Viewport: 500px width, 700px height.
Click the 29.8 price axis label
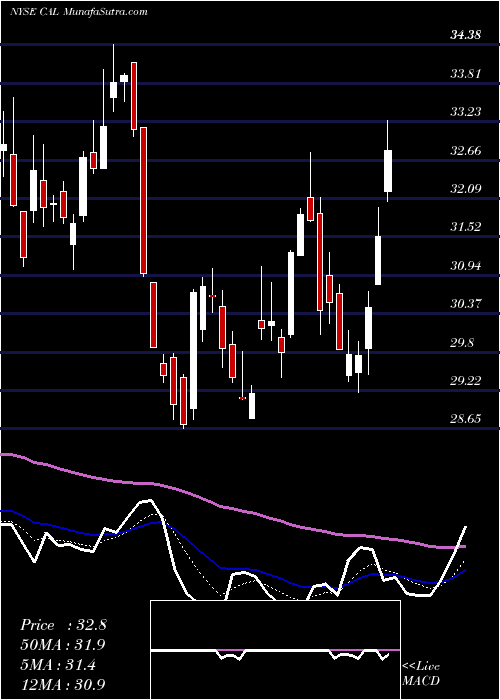(x=462, y=343)
